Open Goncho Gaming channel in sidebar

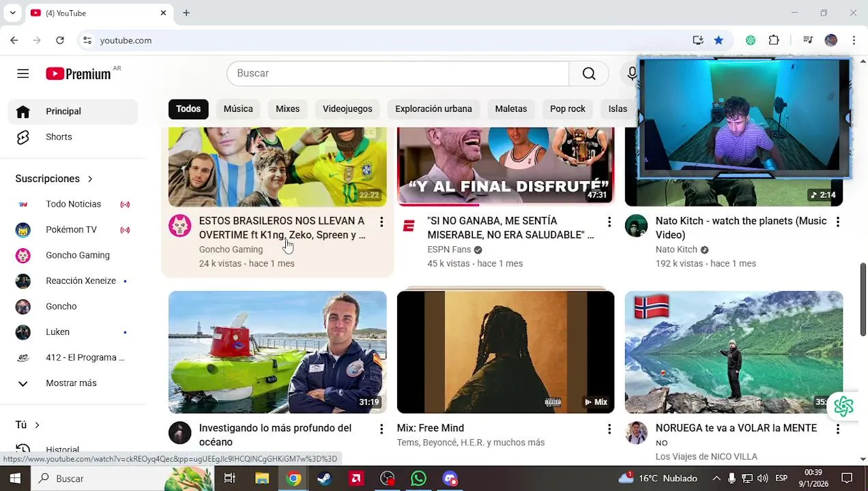point(73,255)
